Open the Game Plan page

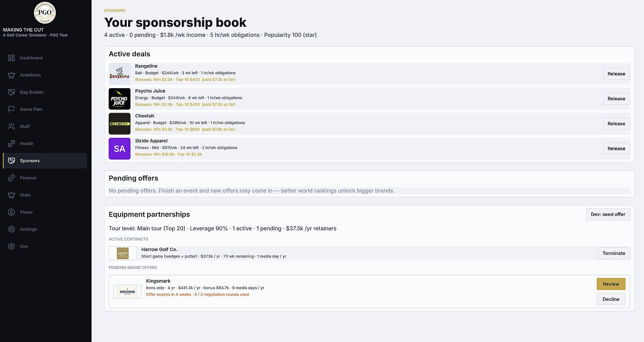[45, 109]
